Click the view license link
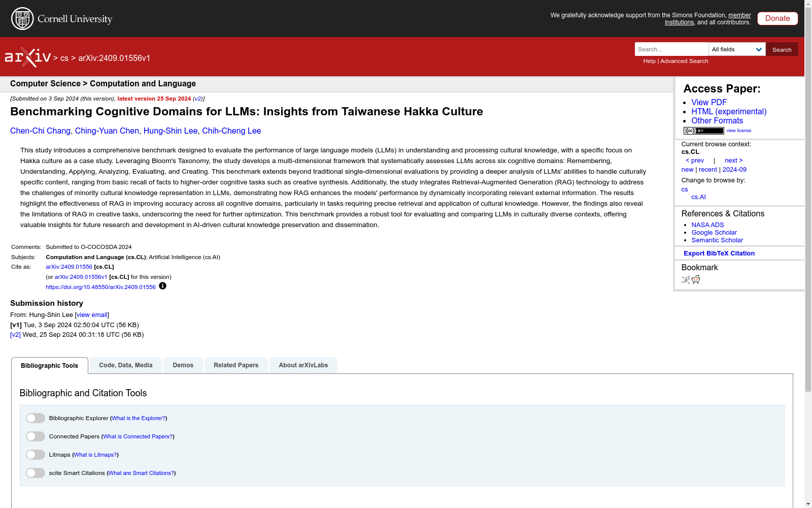This screenshot has width=812, height=508. (x=738, y=131)
